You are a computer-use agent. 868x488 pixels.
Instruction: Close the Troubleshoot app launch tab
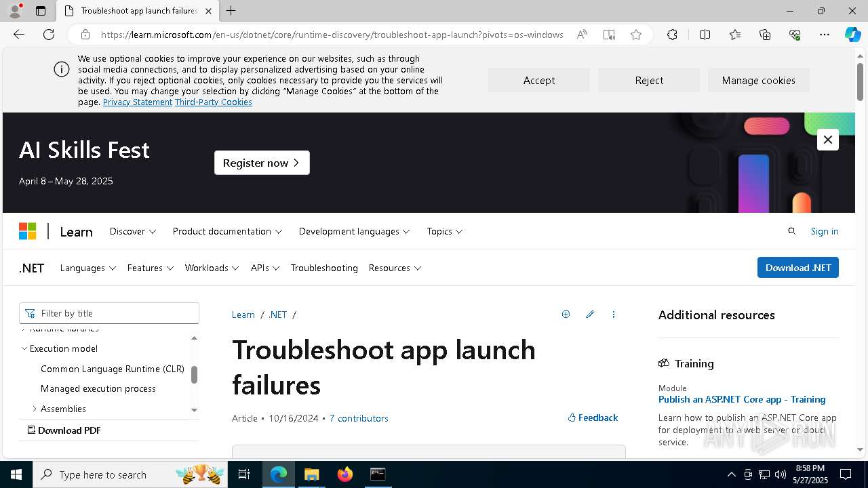coord(208,11)
